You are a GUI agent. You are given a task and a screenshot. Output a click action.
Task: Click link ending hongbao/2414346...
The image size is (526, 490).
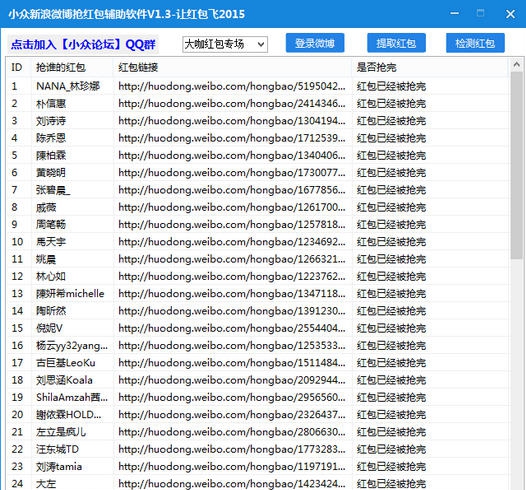[x=232, y=104]
